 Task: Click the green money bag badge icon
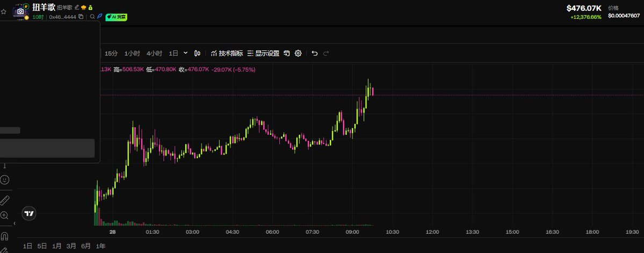(90, 8)
